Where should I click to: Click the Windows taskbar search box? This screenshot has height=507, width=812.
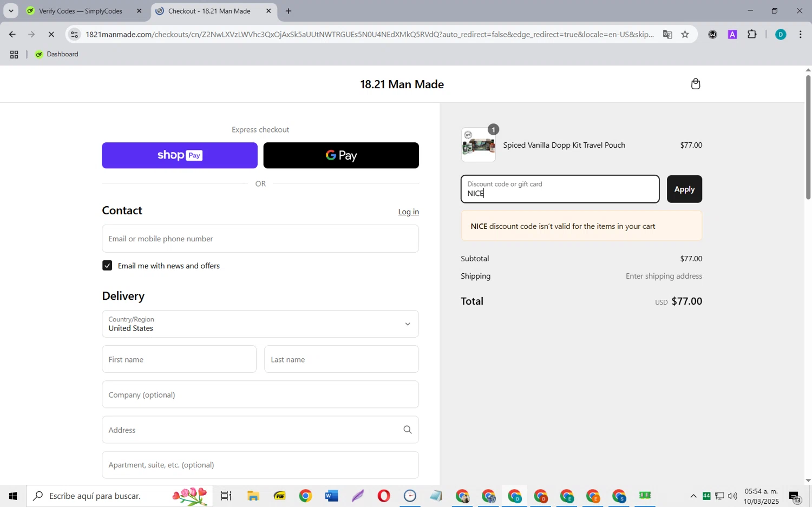120,496
